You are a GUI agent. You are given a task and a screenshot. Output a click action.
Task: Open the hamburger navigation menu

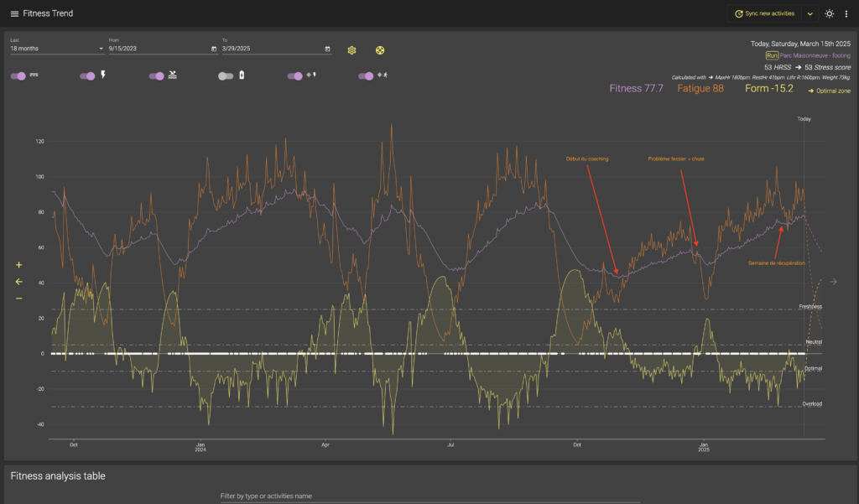click(x=14, y=13)
